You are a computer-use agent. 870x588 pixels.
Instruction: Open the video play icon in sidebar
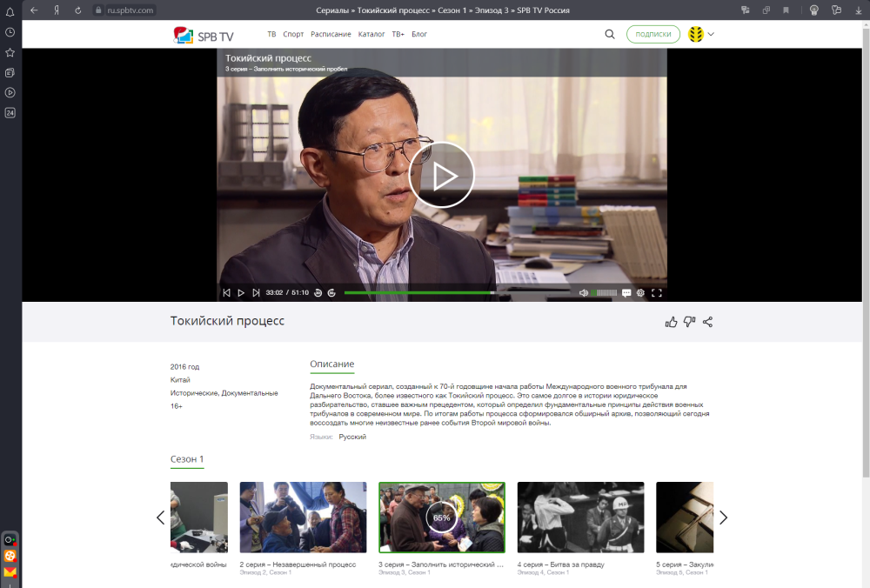[10, 93]
